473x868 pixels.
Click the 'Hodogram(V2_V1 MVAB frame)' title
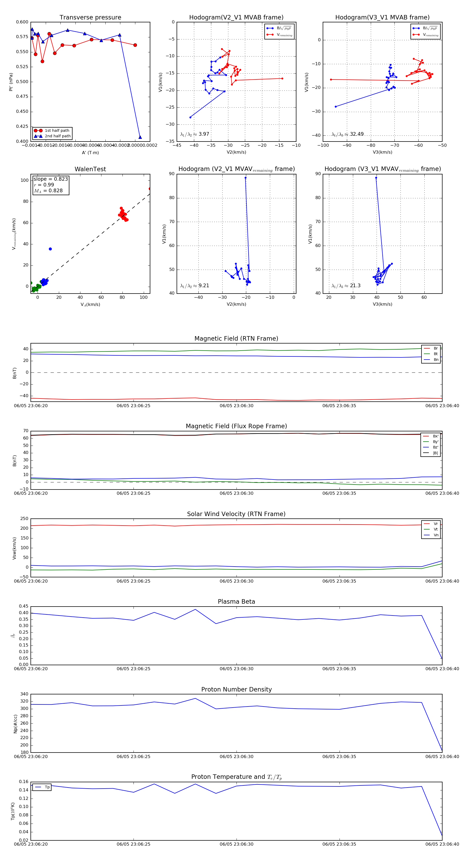coord(236,18)
